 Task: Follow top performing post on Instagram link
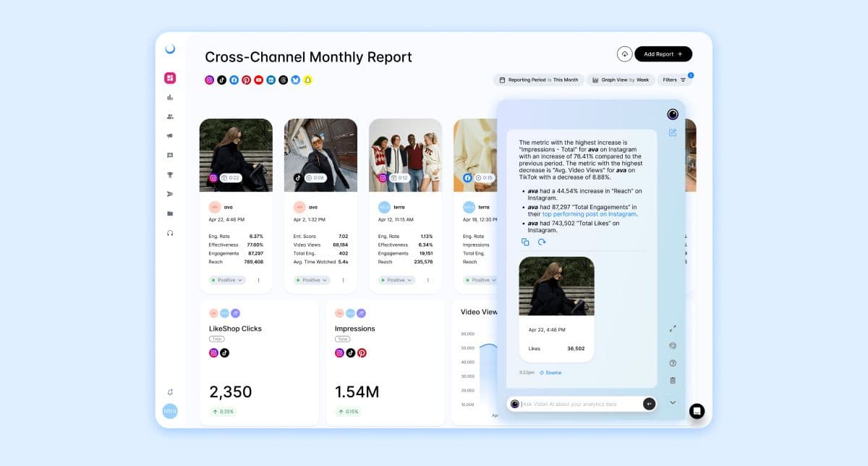[590, 214]
